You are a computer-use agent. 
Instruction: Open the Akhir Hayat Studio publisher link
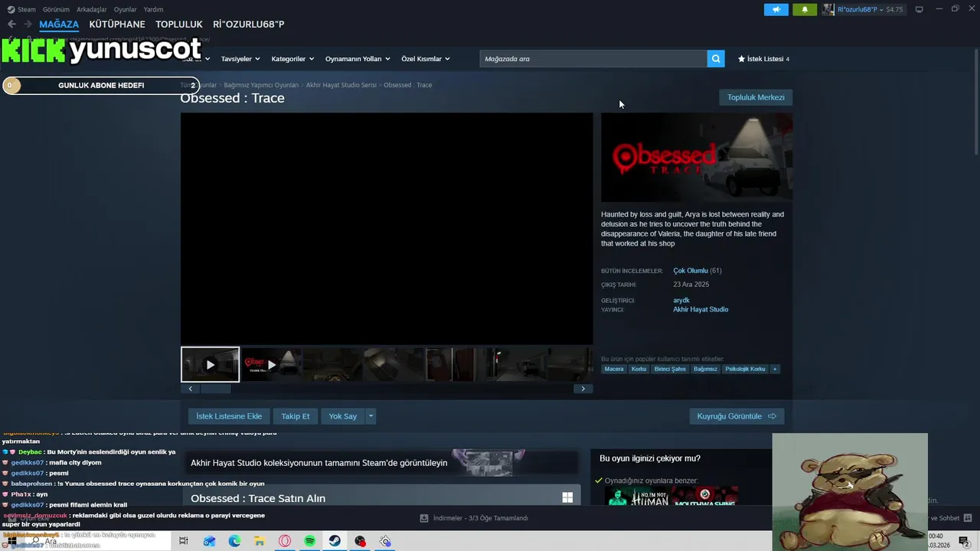(x=701, y=310)
